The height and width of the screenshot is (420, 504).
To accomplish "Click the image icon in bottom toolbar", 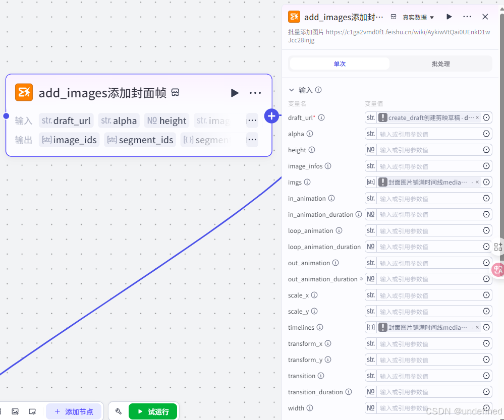I will pos(15,411).
